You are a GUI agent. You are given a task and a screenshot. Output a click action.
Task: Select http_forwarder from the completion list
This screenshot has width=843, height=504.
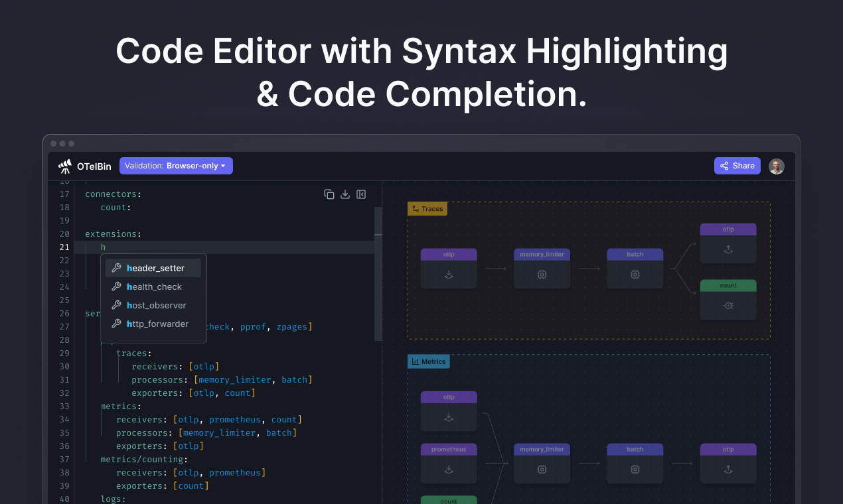point(153,324)
